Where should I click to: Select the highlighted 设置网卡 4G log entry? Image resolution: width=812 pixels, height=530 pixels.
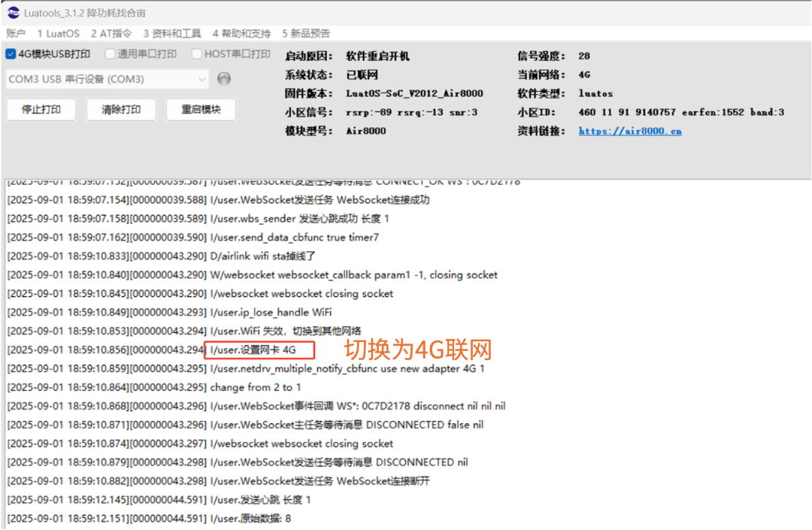(259, 350)
